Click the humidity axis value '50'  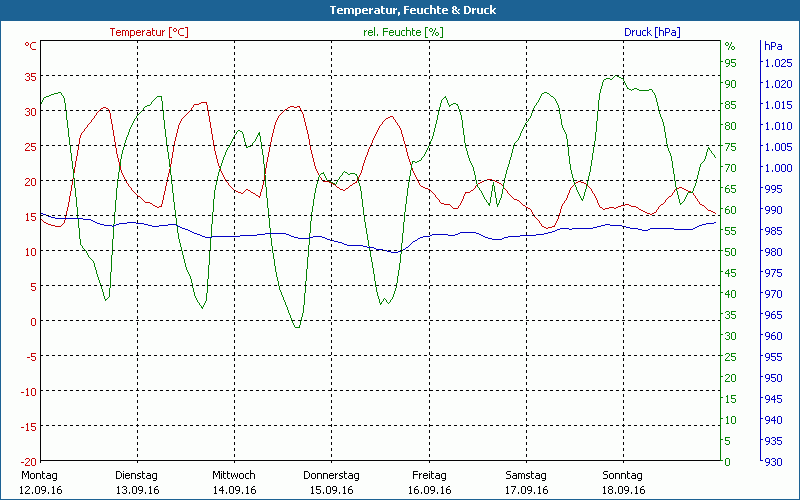tap(731, 252)
